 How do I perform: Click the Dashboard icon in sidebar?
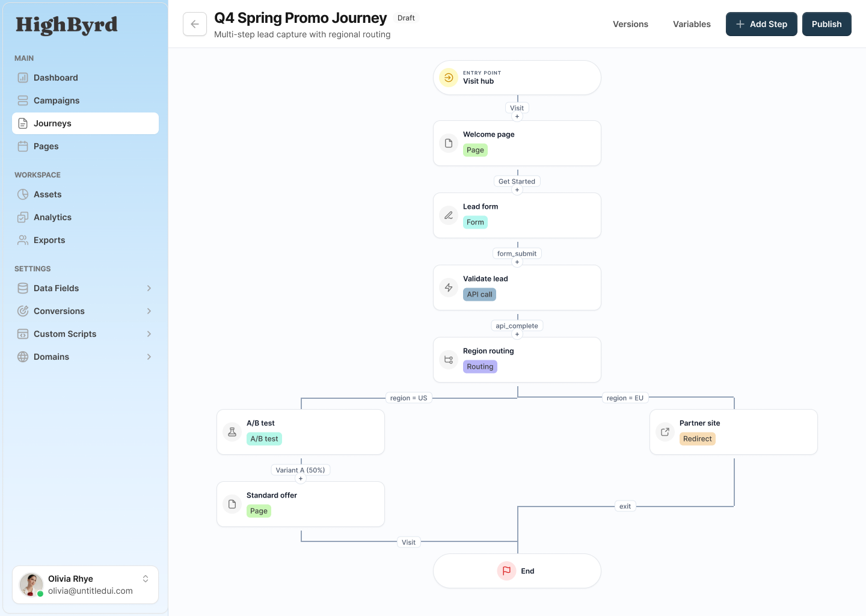pos(23,78)
